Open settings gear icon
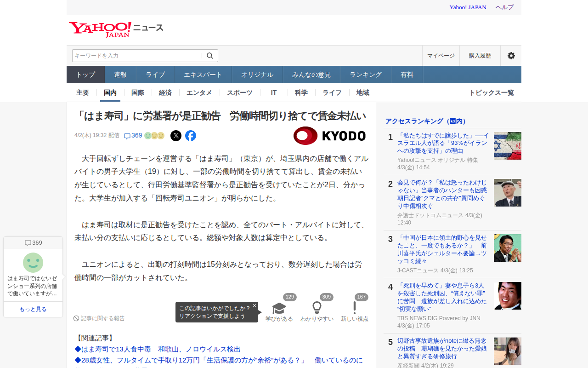Screen dimensions: 588x368 (511, 56)
